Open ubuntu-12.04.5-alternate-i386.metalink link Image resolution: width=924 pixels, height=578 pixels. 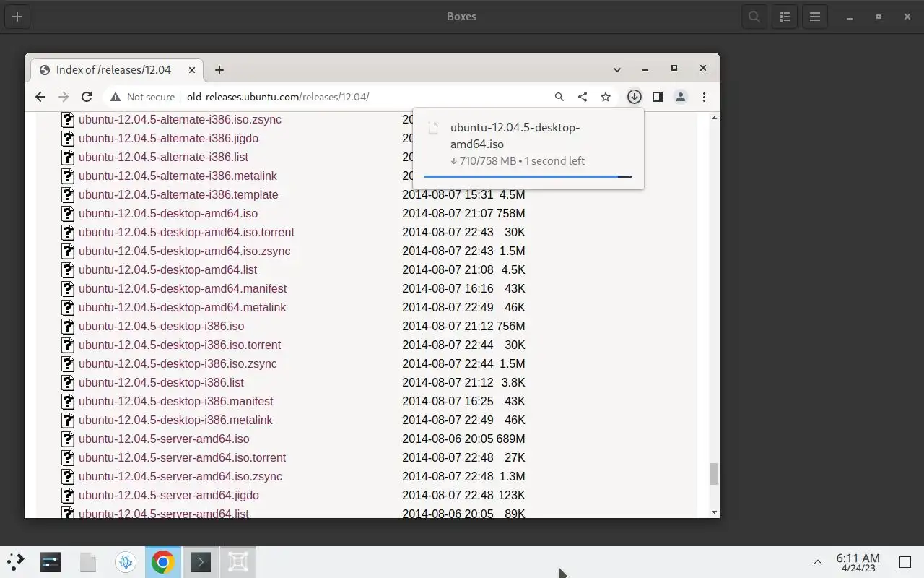(x=178, y=176)
